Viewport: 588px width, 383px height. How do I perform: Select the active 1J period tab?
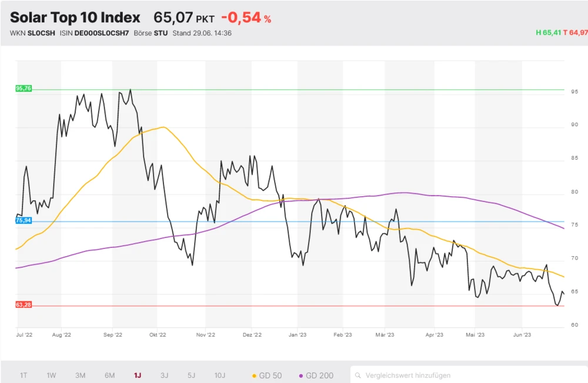(x=138, y=375)
